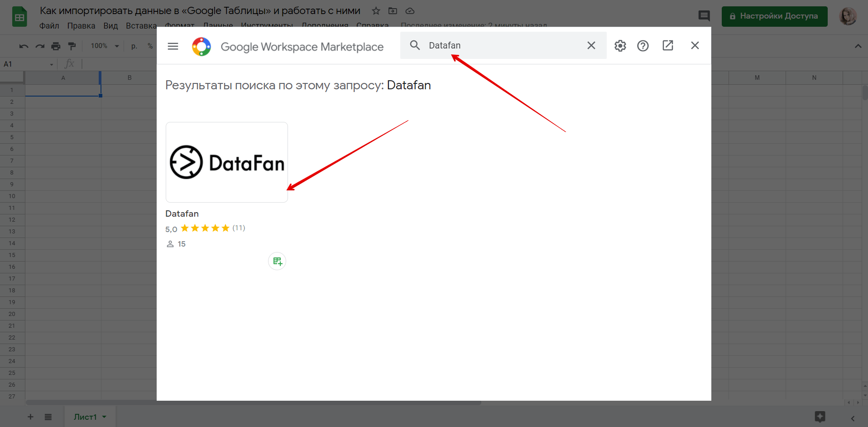This screenshot has height=427, width=868.
Task: Expand the Лист1 sheet tab menu
Action: [x=105, y=417]
